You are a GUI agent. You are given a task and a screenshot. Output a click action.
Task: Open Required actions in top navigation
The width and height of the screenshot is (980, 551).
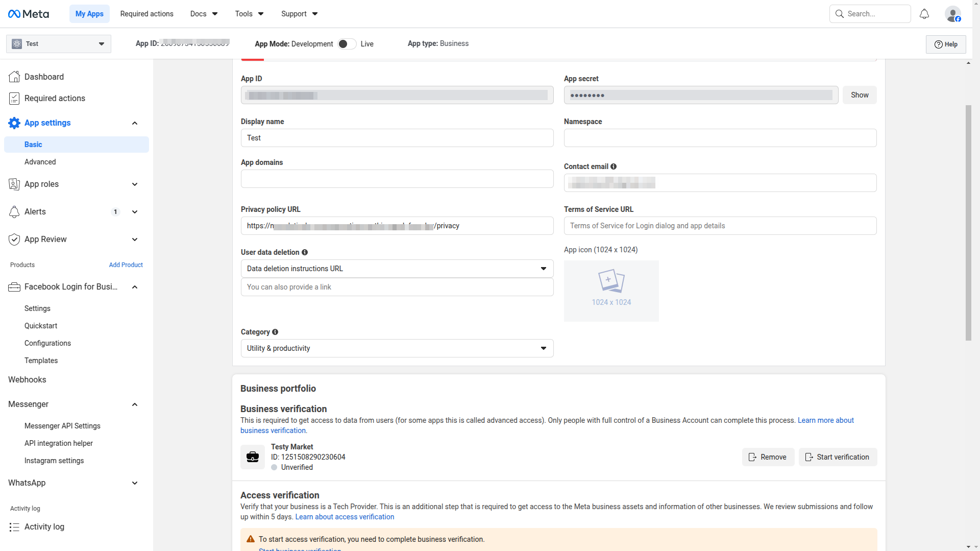point(147,14)
